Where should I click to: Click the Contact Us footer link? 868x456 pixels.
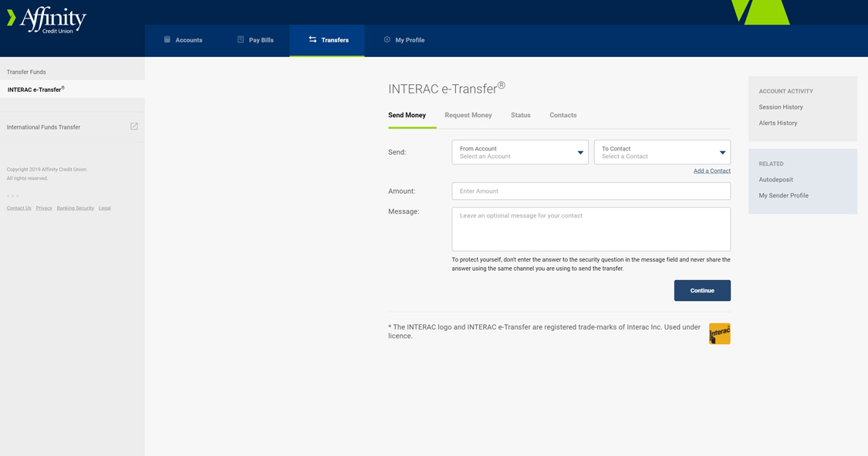coord(19,208)
